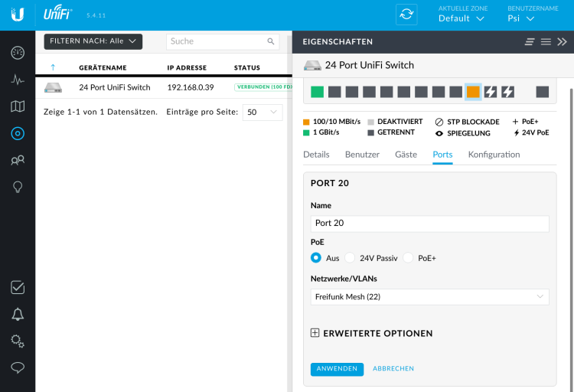Open the Aktuelle Zone Default dropdown
The height and width of the screenshot is (392, 574).
(461, 18)
